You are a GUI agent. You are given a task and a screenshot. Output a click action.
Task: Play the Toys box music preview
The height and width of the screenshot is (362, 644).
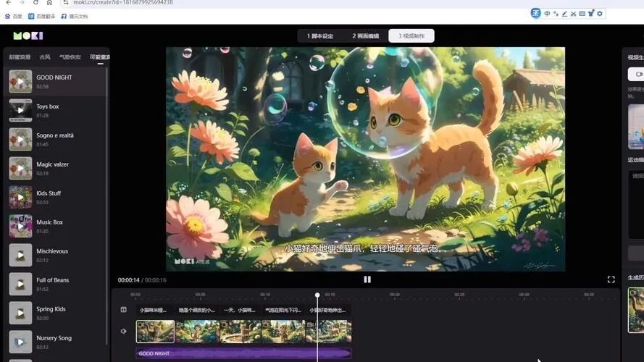point(20,110)
